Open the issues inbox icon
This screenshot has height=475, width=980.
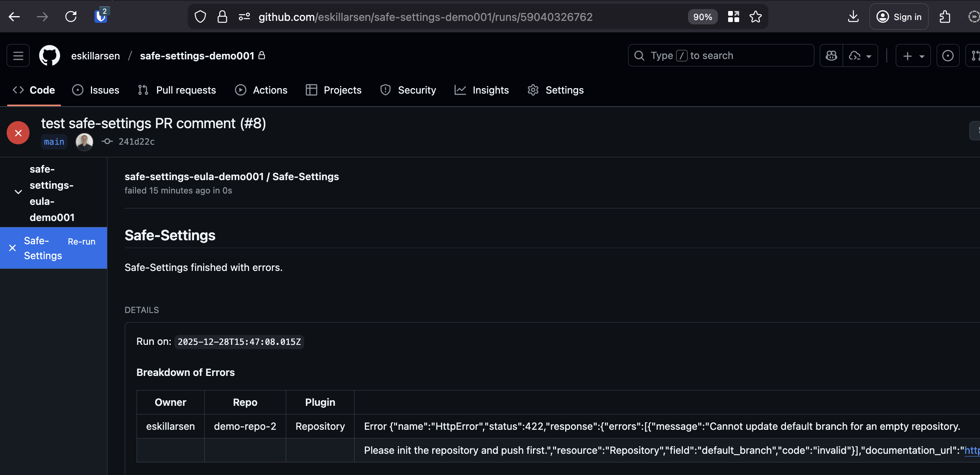948,55
